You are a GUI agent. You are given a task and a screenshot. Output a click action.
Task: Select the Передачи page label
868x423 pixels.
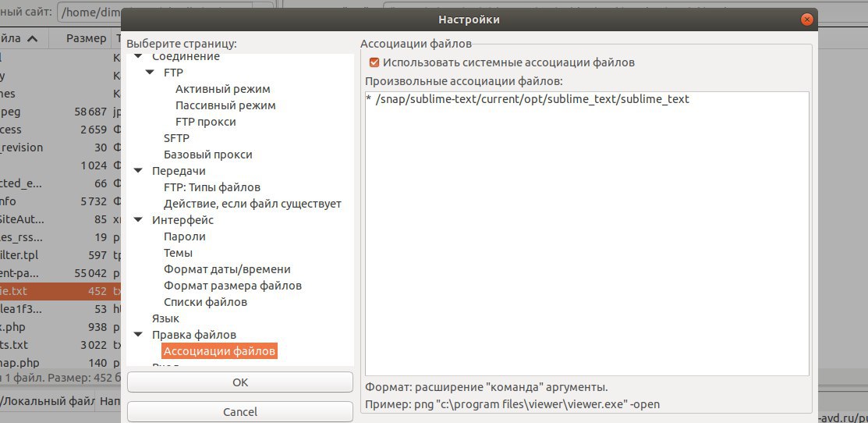click(179, 171)
